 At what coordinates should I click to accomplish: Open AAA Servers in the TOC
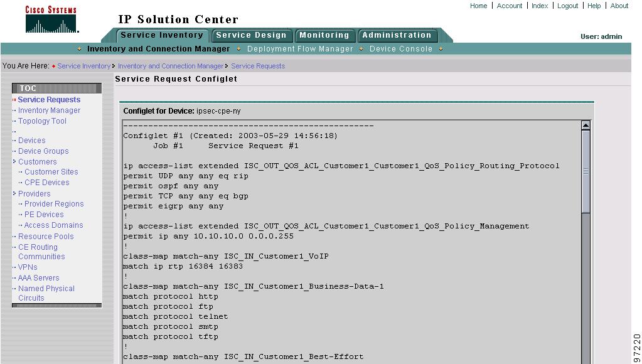click(x=38, y=277)
